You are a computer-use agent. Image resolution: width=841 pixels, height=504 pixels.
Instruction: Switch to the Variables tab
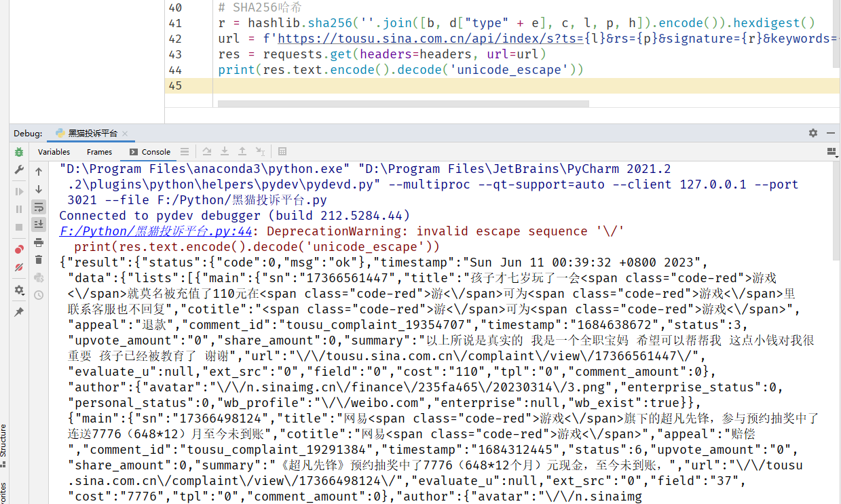54,152
